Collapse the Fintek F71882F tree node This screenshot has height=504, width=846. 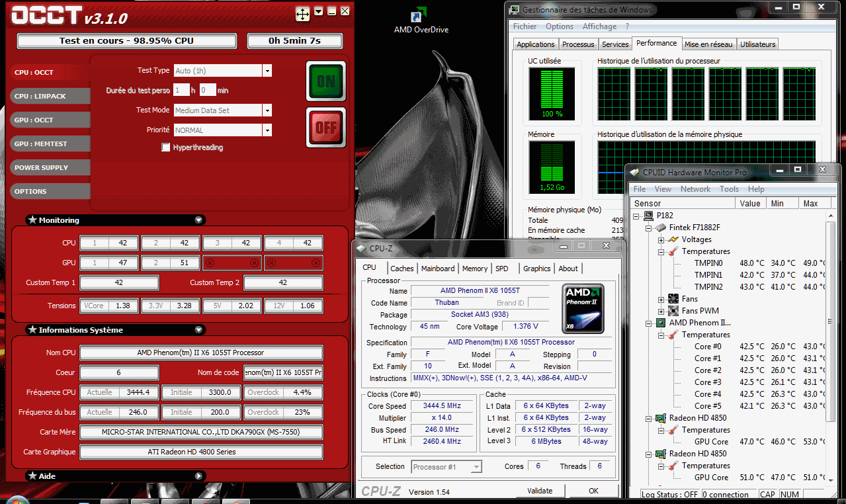point(649,228)
